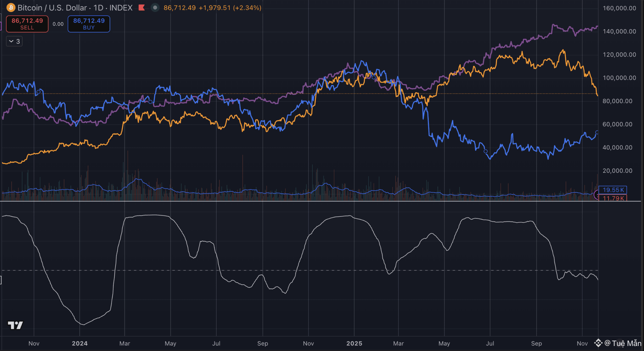Click the 11.79K red volume label

coord(613,198)
